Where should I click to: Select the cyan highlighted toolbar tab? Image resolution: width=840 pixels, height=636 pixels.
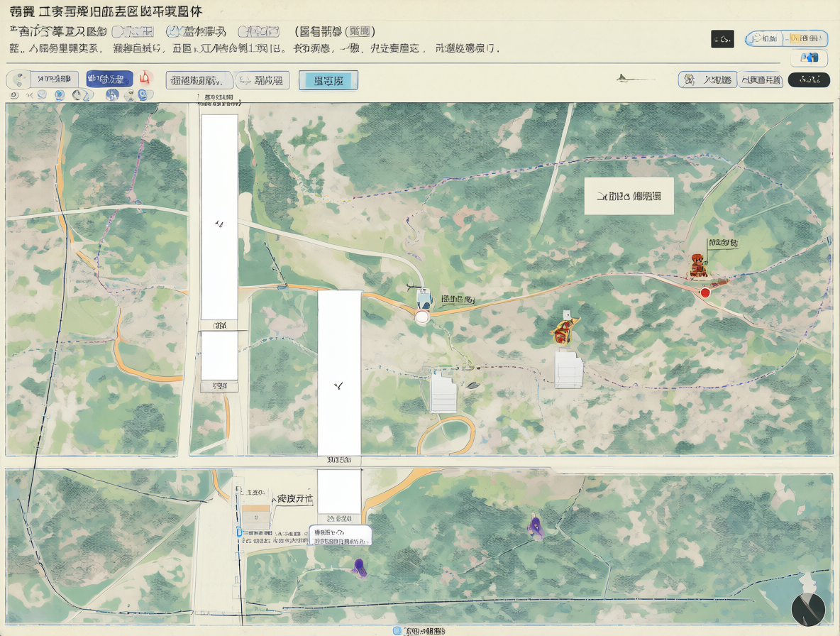click(328, 81)
